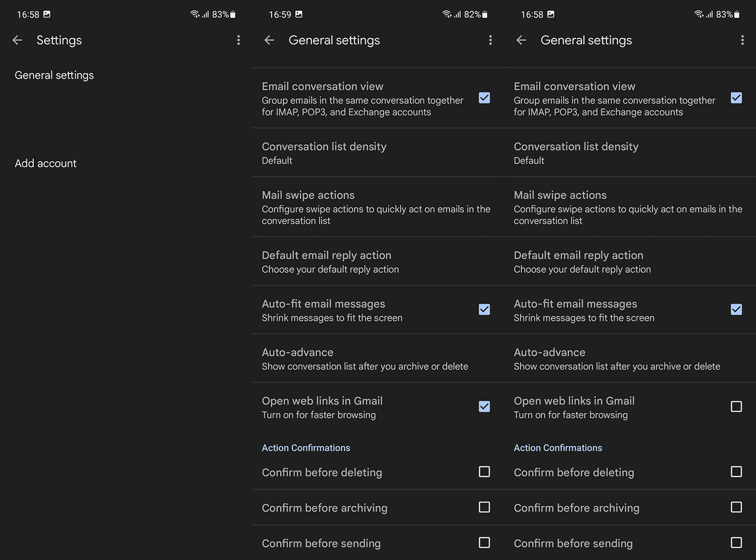Viewport: 756px width, 560px height.
Task: Open overflow menu on Settings screen
Action: [x=239, y=40]
